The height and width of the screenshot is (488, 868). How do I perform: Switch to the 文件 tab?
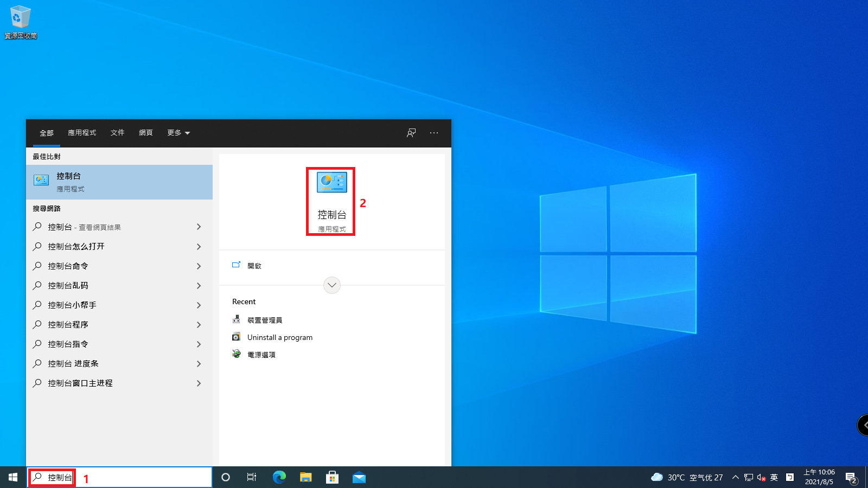pos(118,133)
